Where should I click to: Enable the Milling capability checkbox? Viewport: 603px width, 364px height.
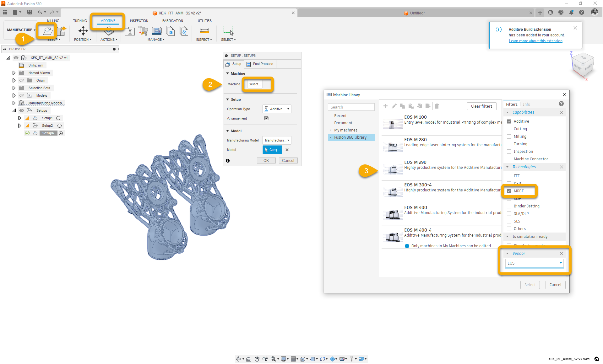[x=509, y=136]
